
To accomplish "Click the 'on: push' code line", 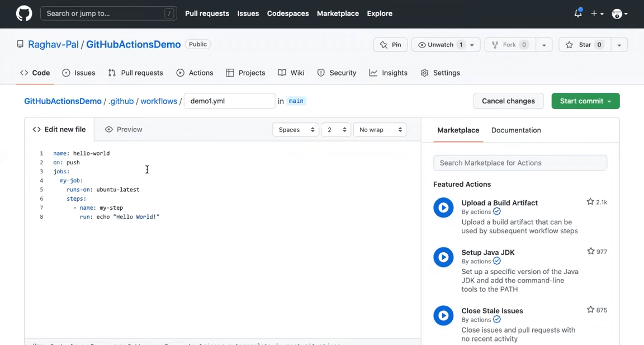I will [x=67, y=163].
